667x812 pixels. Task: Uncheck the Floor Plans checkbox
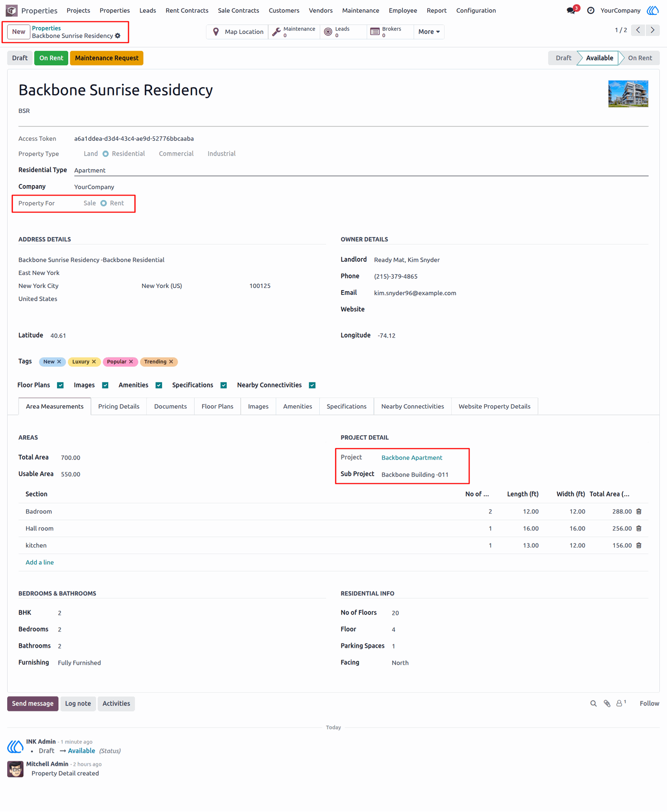pos(60,385)
